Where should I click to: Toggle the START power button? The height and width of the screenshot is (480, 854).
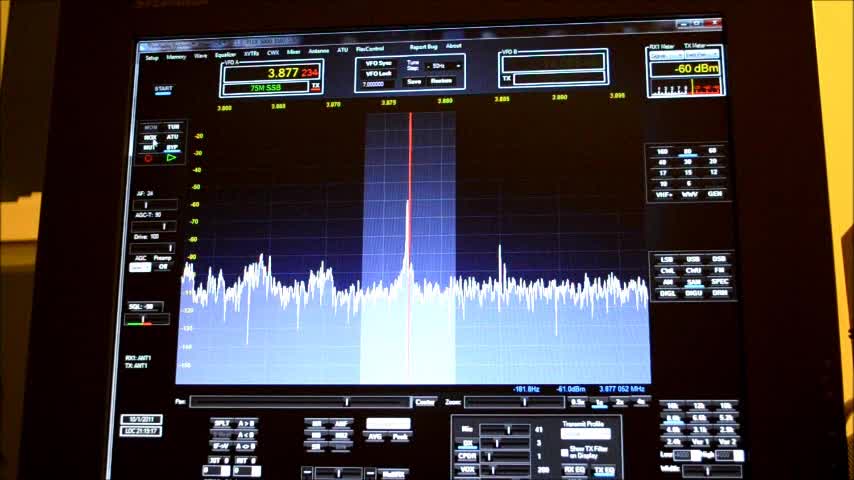pyautogui.click(x=163, y=89)
